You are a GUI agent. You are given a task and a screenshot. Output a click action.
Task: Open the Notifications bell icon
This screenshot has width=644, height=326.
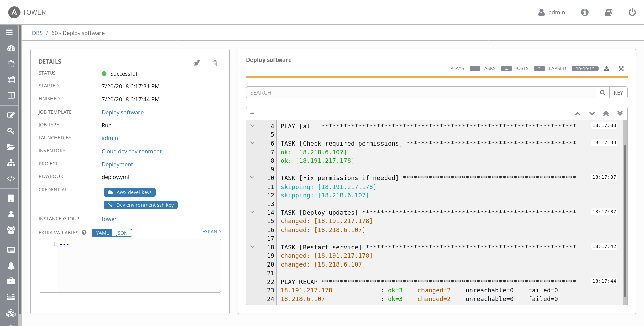pos(11,266)
